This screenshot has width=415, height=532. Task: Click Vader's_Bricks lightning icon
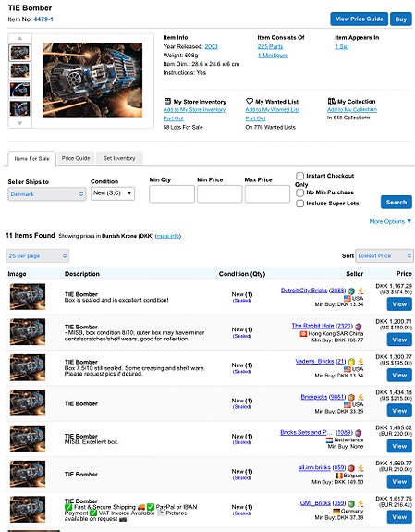tap(360, 362)
